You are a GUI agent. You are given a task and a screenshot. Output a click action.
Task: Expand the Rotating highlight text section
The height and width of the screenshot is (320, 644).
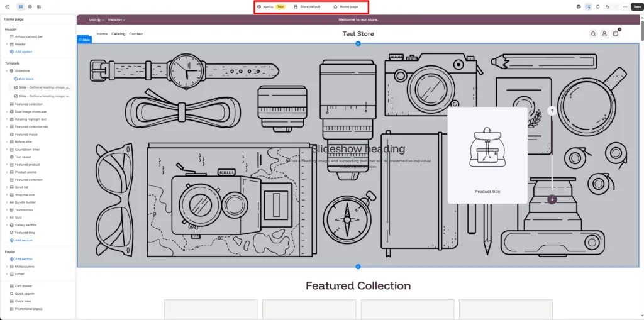(7, 119)
